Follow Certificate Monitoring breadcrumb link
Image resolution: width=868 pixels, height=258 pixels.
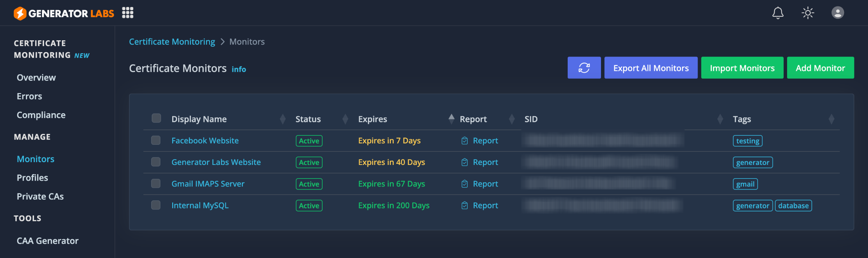tap(172, 42)
